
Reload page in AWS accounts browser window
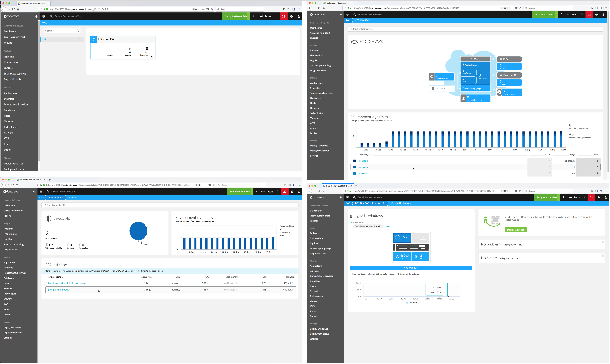13,9
